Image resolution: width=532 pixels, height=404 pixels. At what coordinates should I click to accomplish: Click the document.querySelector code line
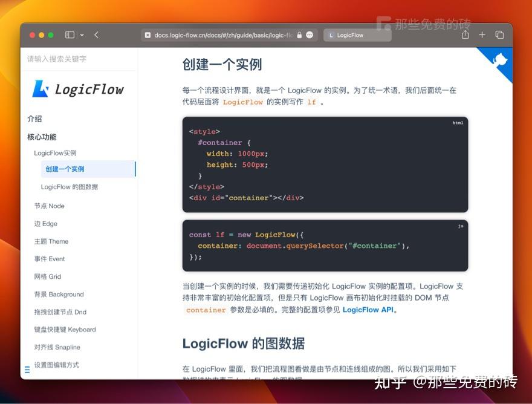tap(303, 246)
